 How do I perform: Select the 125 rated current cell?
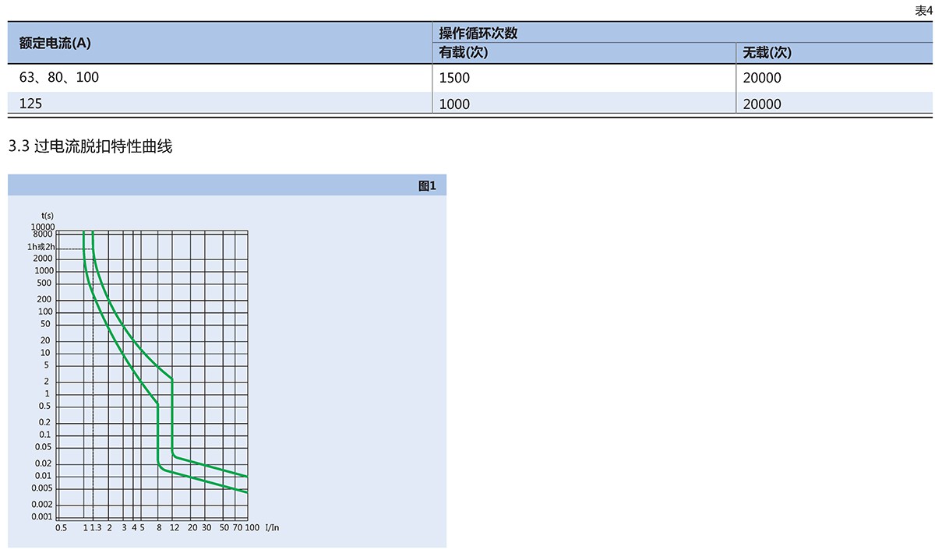point(30,104)
